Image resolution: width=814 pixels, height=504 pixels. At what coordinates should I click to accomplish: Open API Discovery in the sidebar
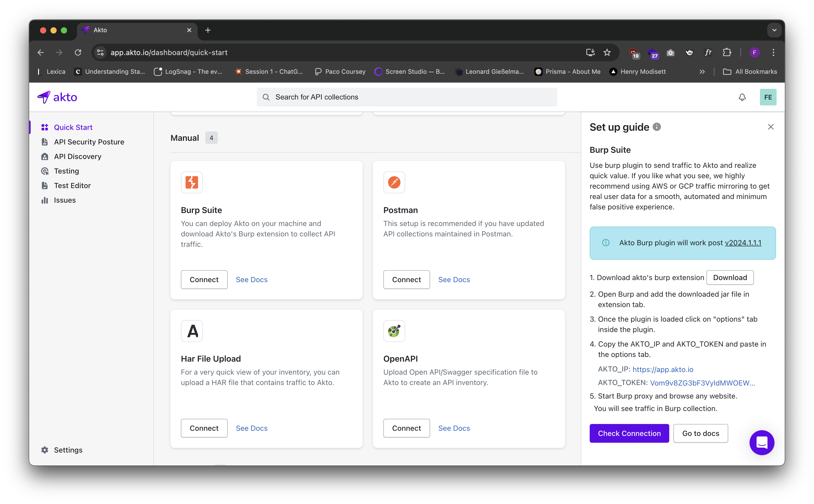(x=77, y=156)
